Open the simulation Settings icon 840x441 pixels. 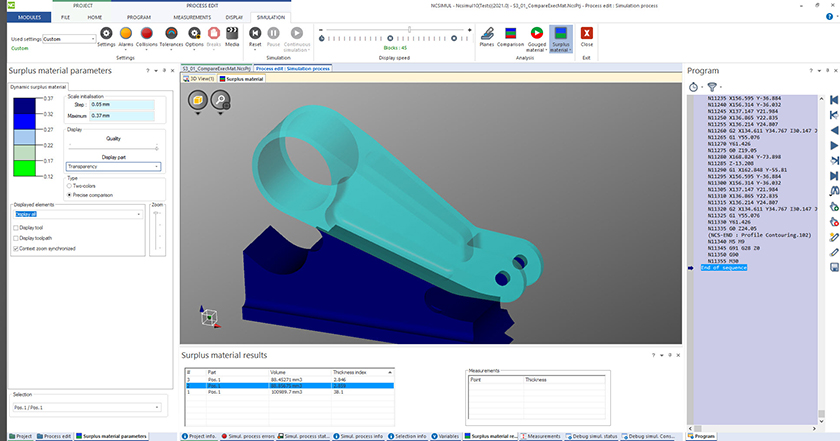click(x=106, y=35)
